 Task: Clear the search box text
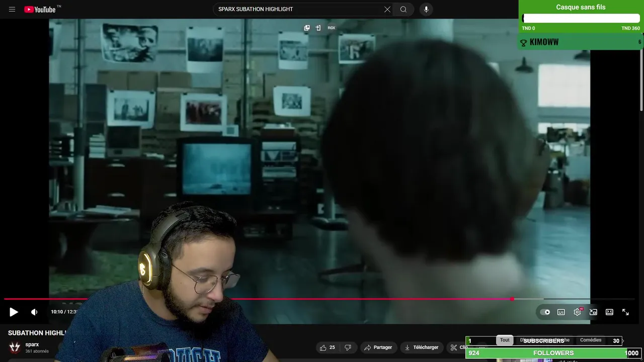pyautogui.click(x=387, y=9)
